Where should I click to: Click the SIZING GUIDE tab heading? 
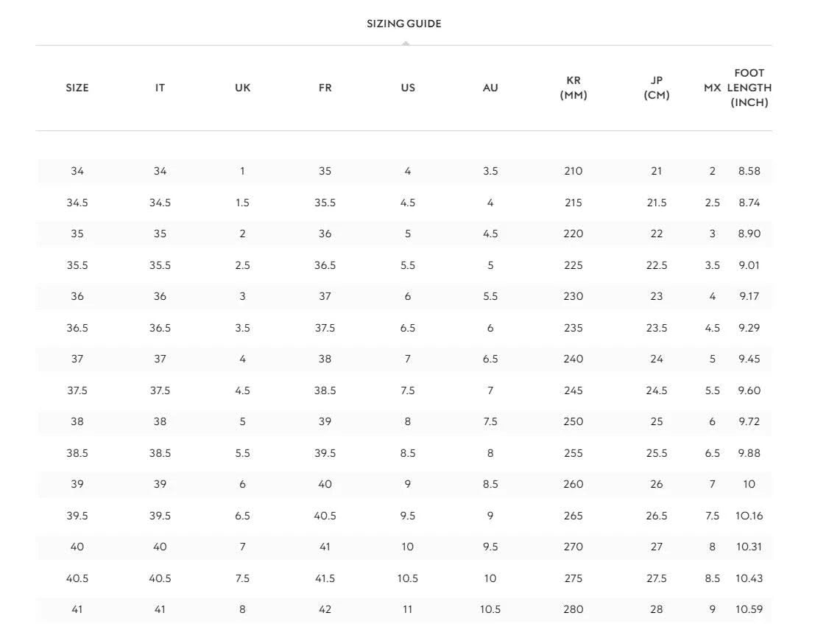403,24
